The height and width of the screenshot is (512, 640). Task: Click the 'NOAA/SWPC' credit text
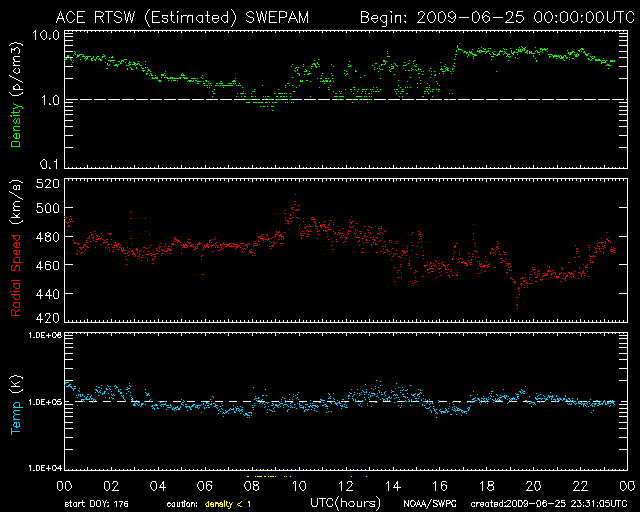(430, 504)
